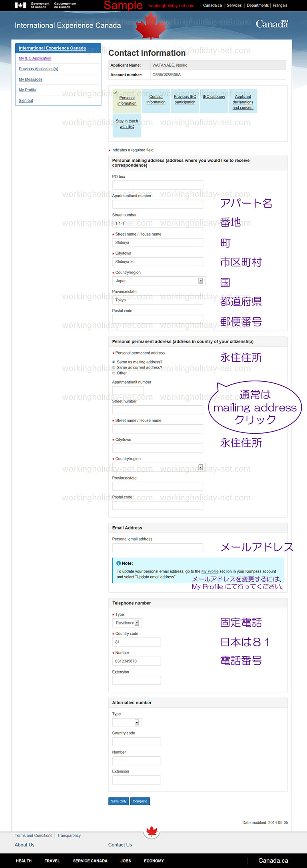The height and width of the screenshot is (868, 307).
Task: Click the info icon beside Note
Action: [x=118, y=563]
